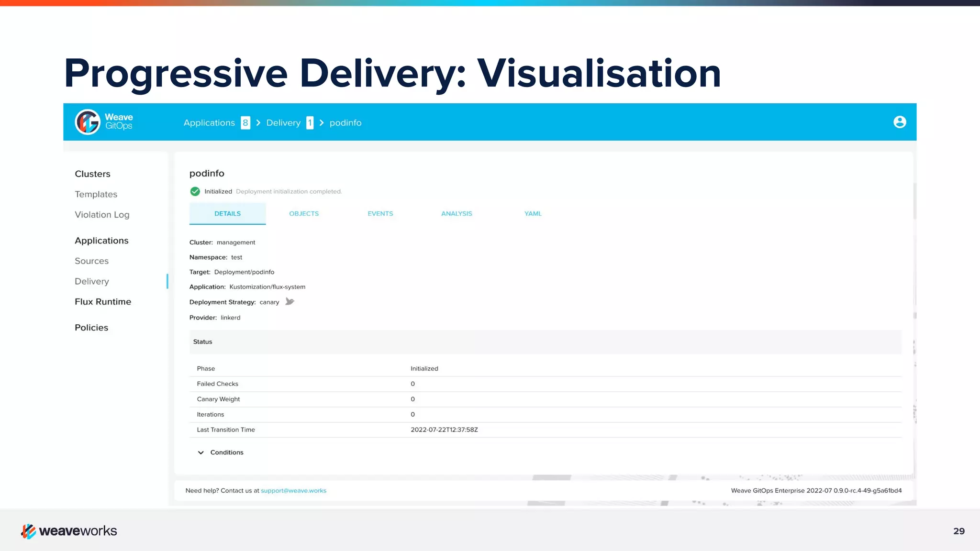The width and height of the screenshot is (980, 551).
Task: Click the podinfo page heading
Action: click(207, 174)
